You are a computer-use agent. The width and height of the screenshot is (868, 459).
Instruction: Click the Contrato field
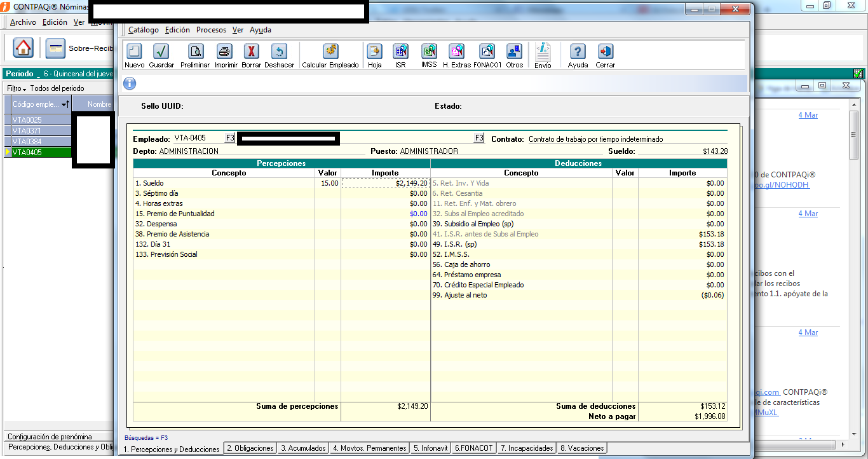[x=627, y=139]
